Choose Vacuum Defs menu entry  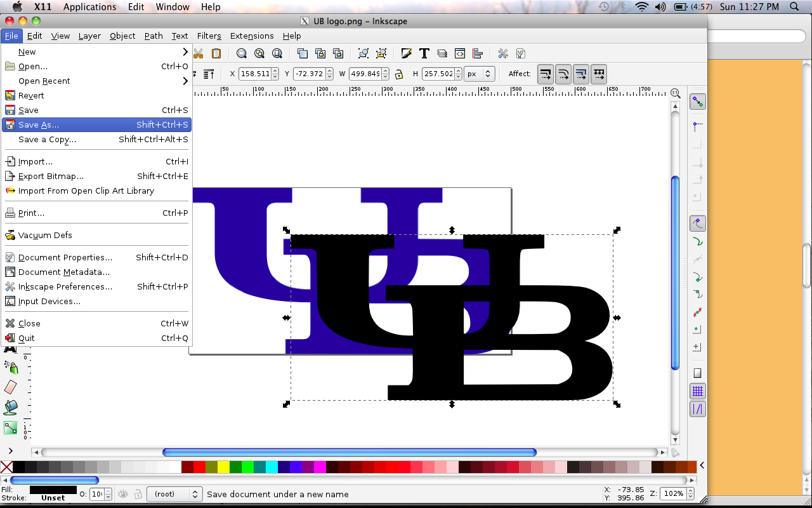click(96, 236)
